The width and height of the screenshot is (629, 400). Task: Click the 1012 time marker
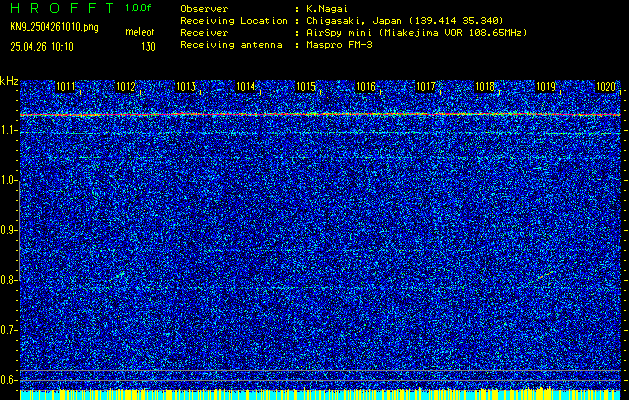pyautogui.click(x=126, y=87)
